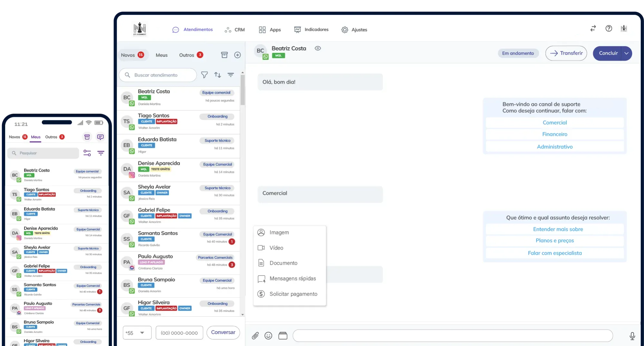Click the conversation list scrollbar

point(242,90)
